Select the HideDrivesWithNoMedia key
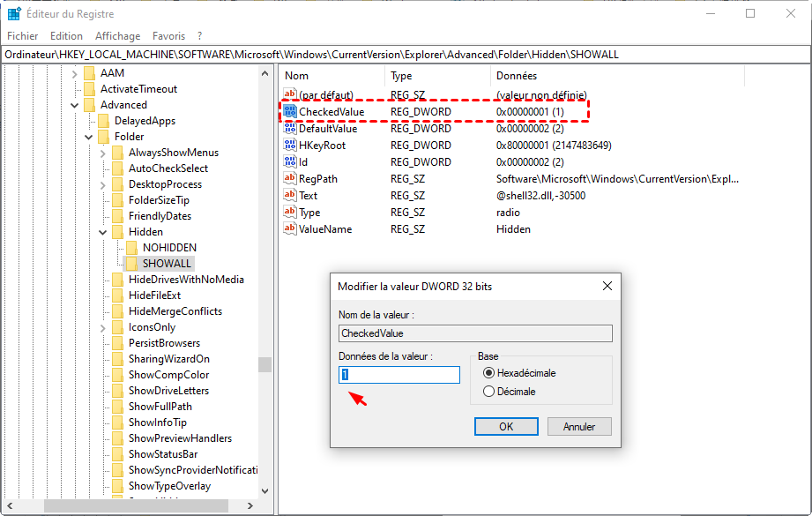 click(x=186, y=280)
